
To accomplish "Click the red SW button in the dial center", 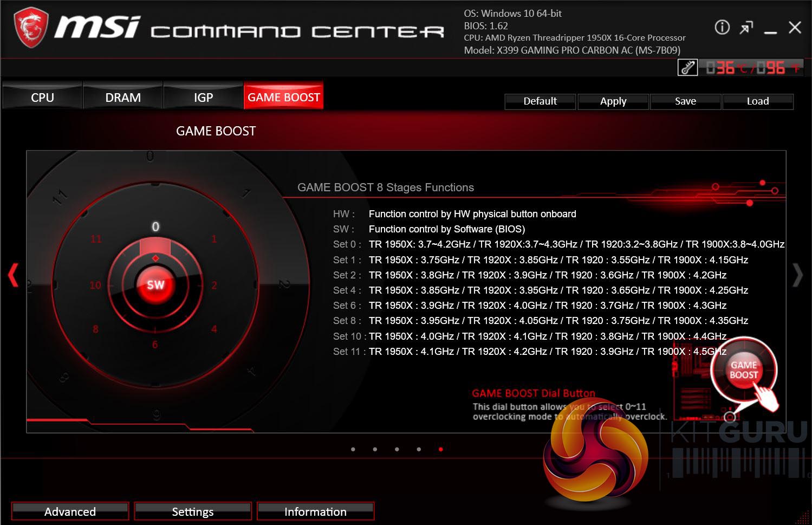I will coord(155,285).
